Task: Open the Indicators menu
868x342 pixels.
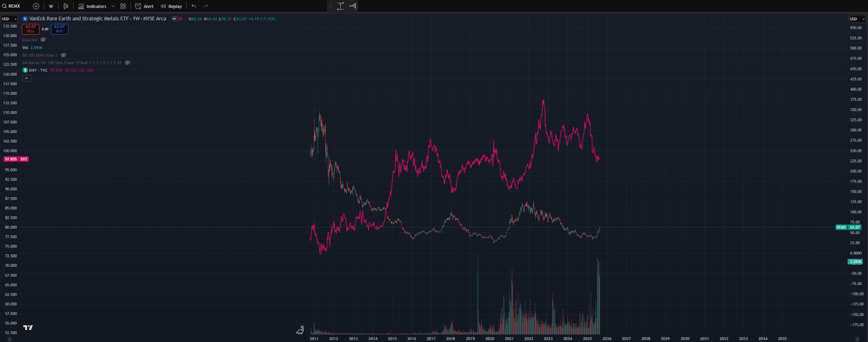Action: point(92,6)
